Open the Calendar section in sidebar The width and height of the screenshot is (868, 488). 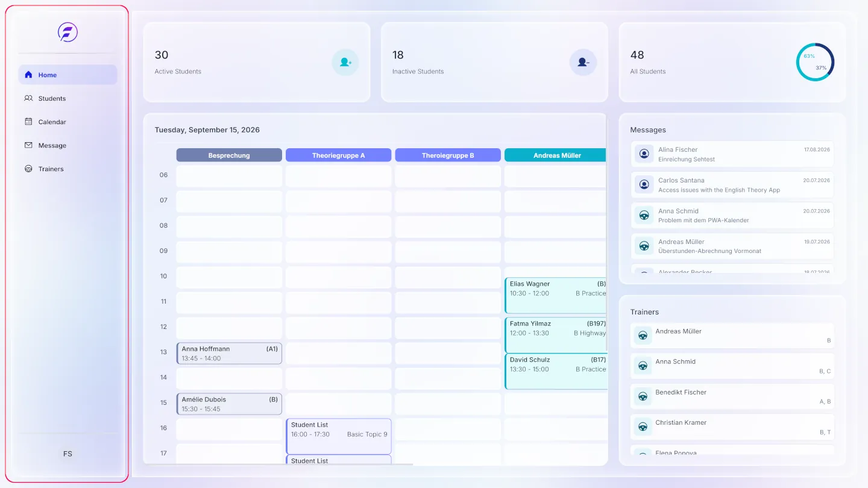pos(68,122)
